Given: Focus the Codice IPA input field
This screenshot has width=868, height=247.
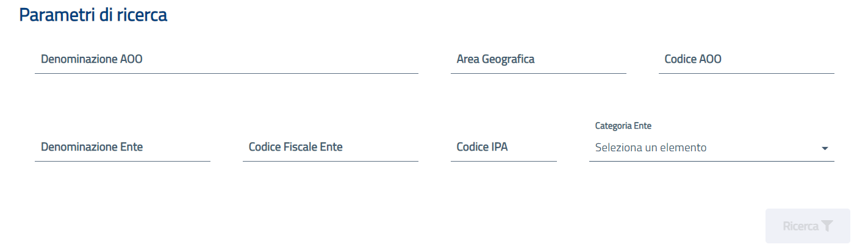Looking at the screenshot, I should point(504,148).
